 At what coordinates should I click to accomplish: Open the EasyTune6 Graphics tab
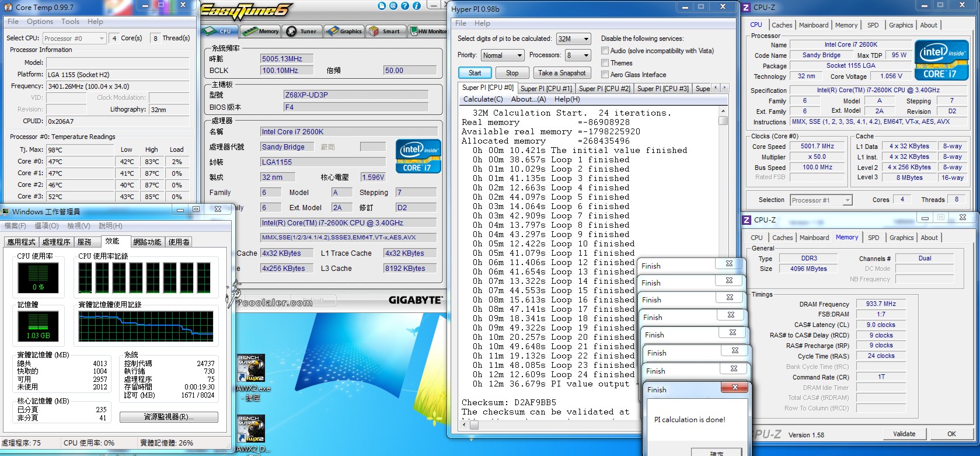(x=344, y=32)
